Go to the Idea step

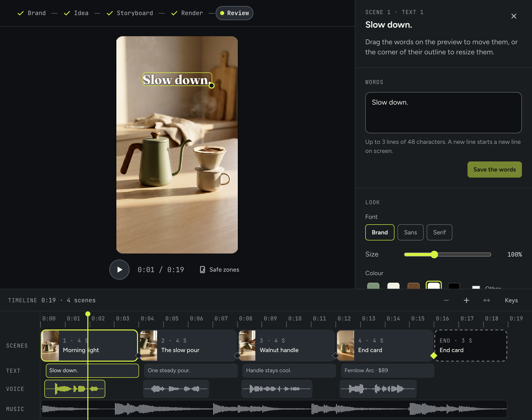(76, 13)
